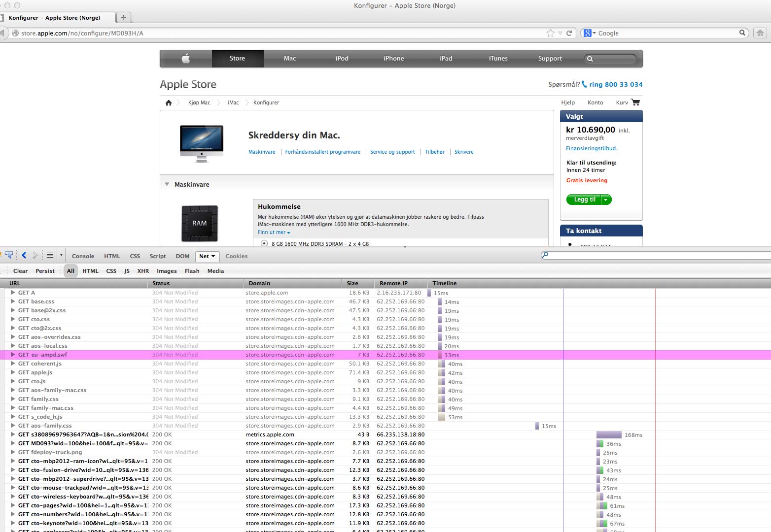Viewport: 771px width, 532px height.
Task: Click the Apple logo in navigation bar
Action: pyautogui.click(x=186, y=58)
